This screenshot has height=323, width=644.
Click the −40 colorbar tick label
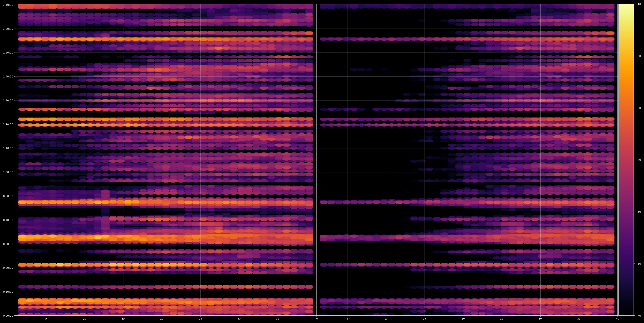click(x=638, y=160)
